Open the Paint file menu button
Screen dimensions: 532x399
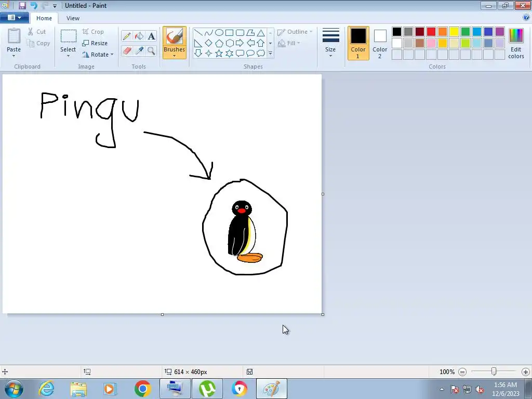click(x=14, y=18)
